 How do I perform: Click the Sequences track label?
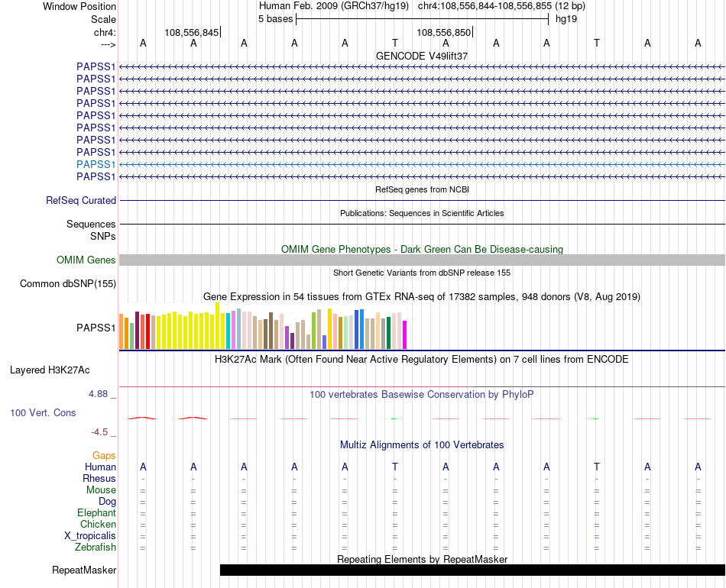pyautogui.click(x=91, y=224)
